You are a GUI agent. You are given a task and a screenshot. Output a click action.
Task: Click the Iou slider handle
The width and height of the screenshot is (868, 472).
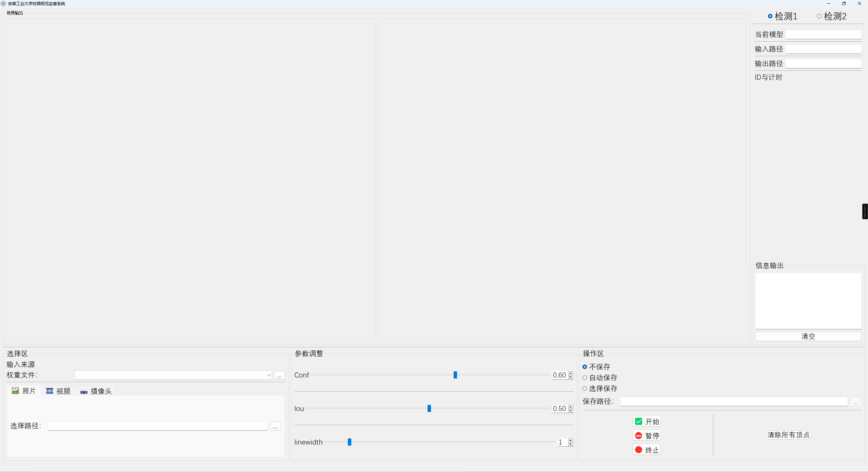pos(429,408)
